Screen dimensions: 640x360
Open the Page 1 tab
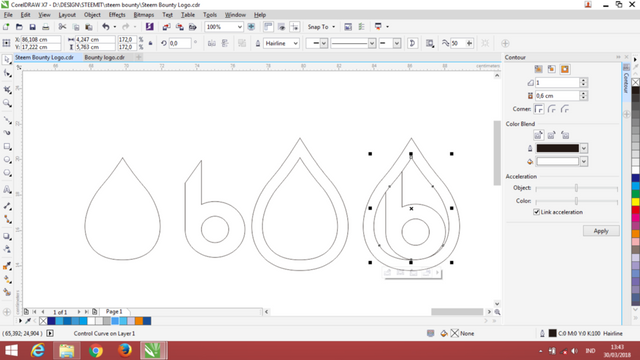[114, 311]
